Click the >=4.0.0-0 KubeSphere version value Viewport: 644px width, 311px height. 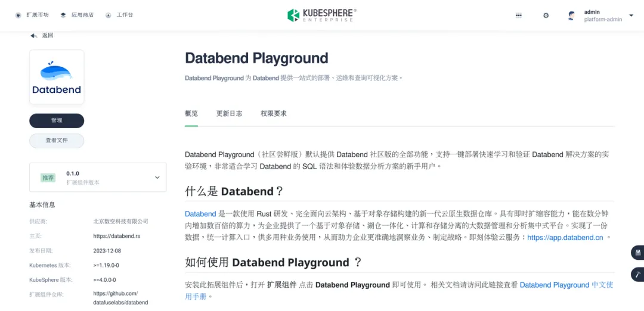[x=105, y=280]
